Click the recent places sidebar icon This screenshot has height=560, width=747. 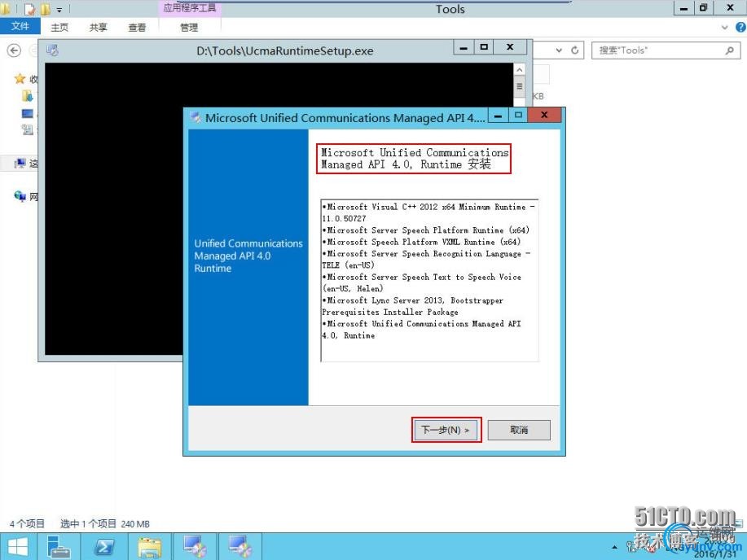pos(28,129)
